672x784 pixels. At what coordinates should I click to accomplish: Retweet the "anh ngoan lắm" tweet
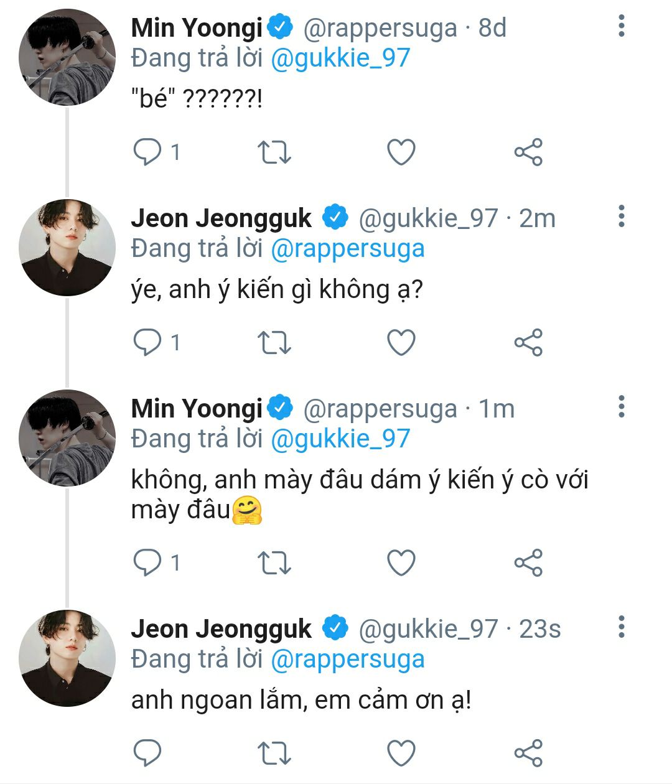point(274,753)
